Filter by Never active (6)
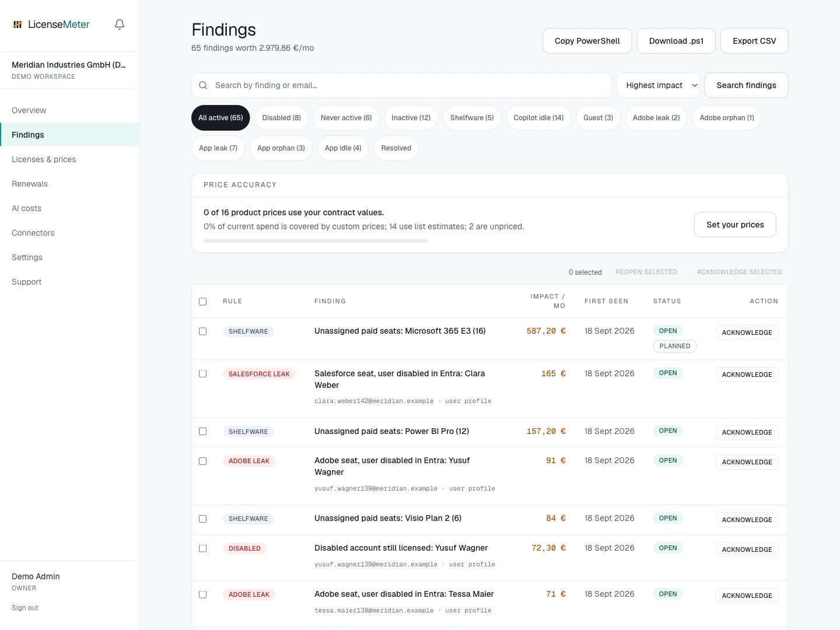 point(346,118)
